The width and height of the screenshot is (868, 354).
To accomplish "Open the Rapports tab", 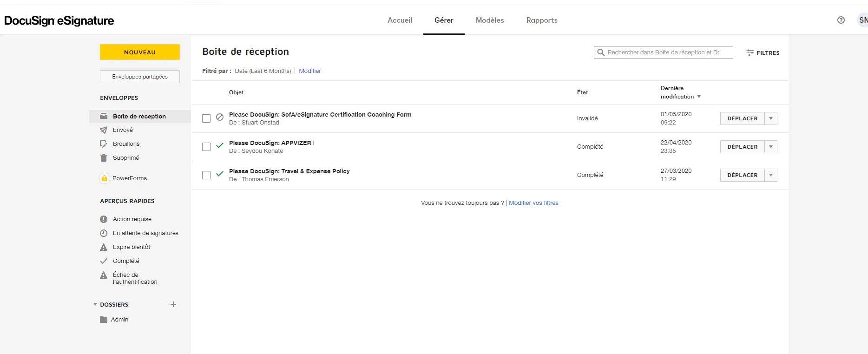I will [542, 20].
